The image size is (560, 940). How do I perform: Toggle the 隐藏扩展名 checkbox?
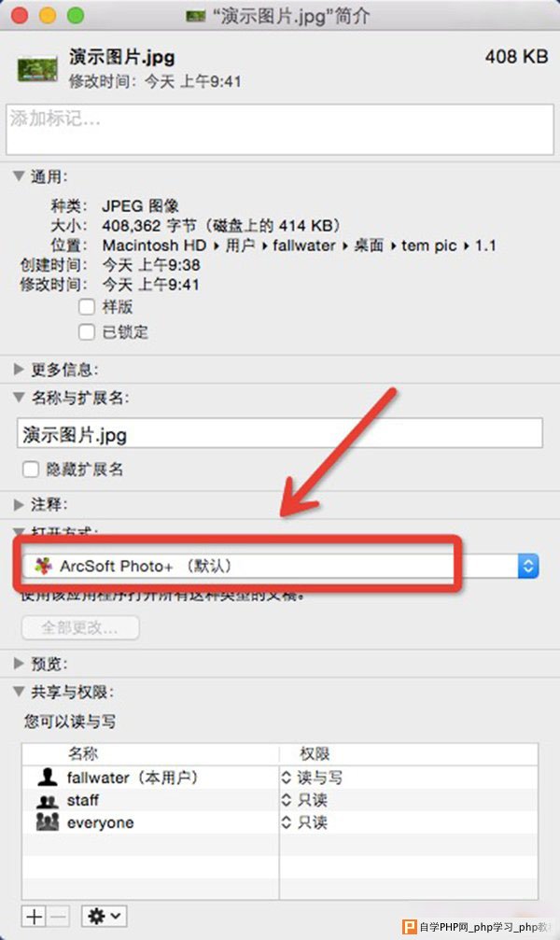[31, 469]
